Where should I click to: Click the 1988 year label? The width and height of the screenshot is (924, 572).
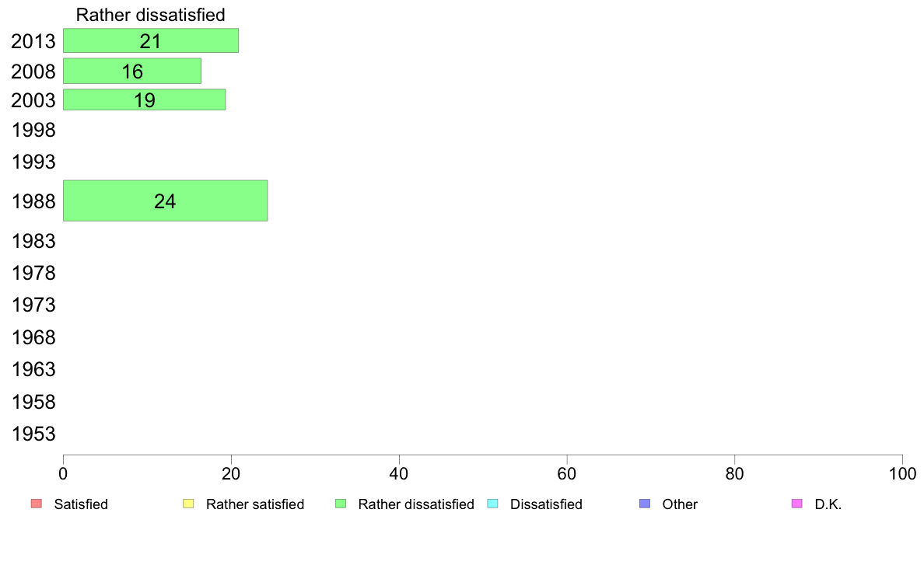(33, 201)
